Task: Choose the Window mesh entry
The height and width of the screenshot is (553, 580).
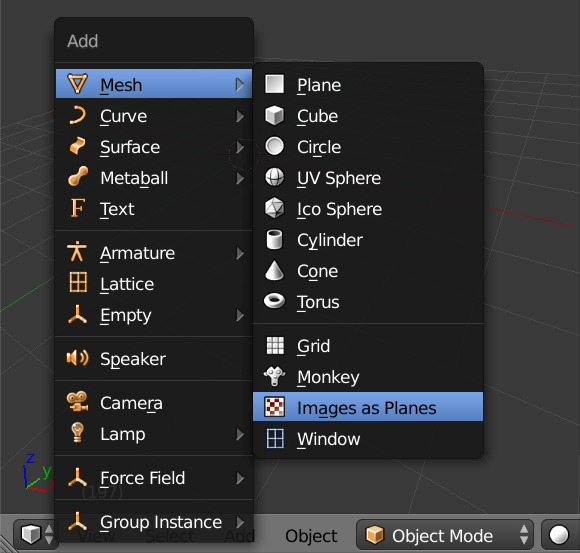Action: tap(368, 439)
